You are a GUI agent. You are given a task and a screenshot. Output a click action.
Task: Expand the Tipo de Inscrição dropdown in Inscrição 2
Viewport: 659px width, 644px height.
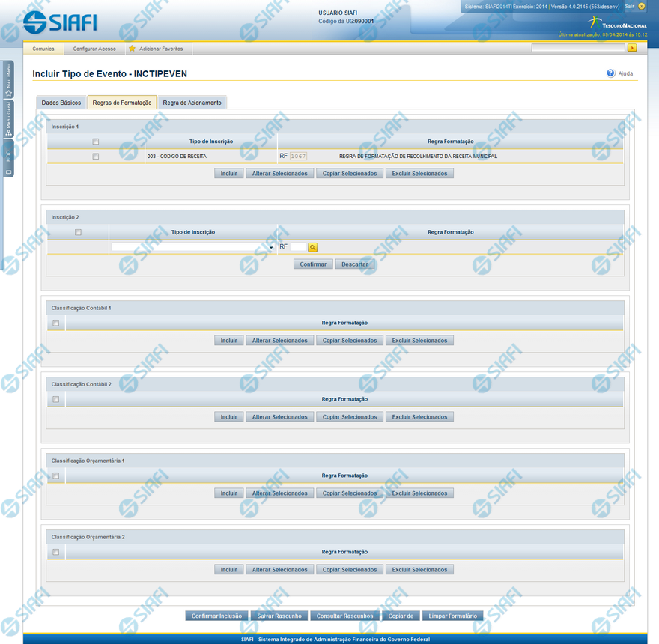point(270,247)
